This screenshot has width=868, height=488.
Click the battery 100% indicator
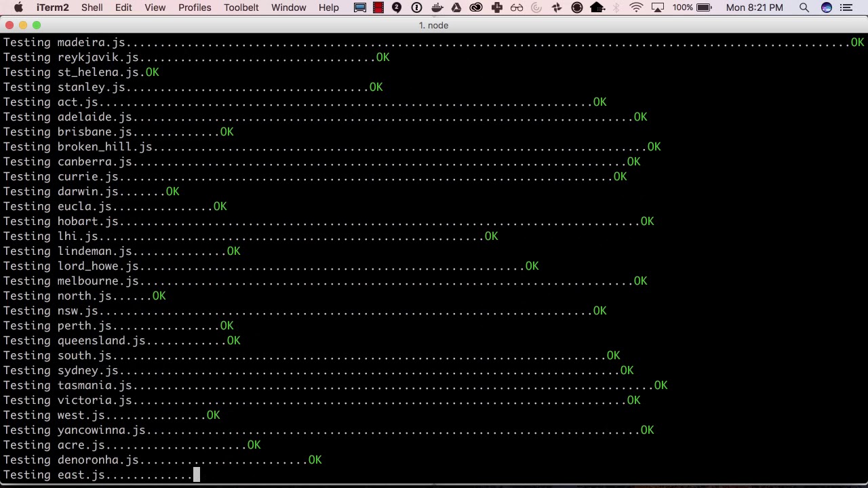(692, 7)
